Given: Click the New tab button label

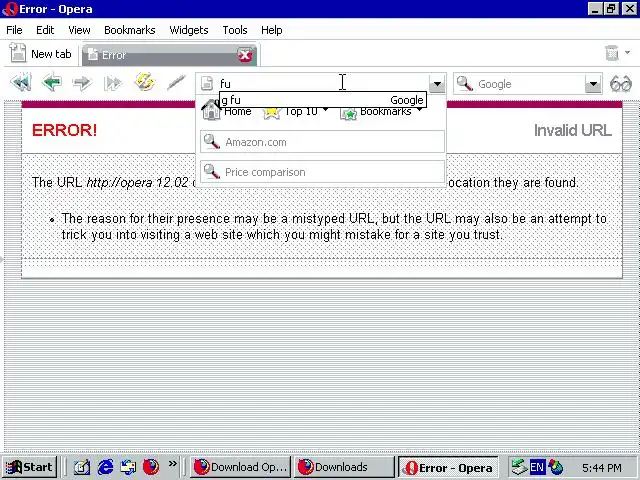Looking at the screenshot, I should click(x=51, y=54).
